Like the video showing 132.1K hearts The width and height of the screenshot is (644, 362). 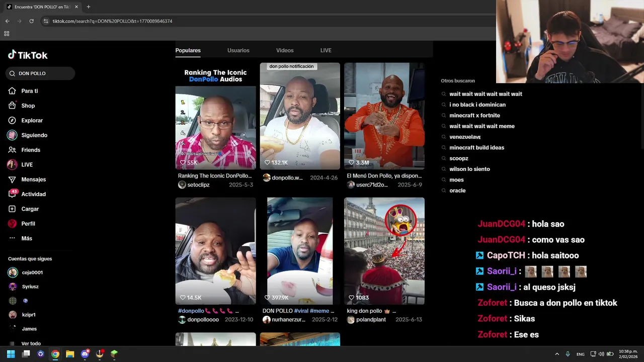[x=267, y=163]
